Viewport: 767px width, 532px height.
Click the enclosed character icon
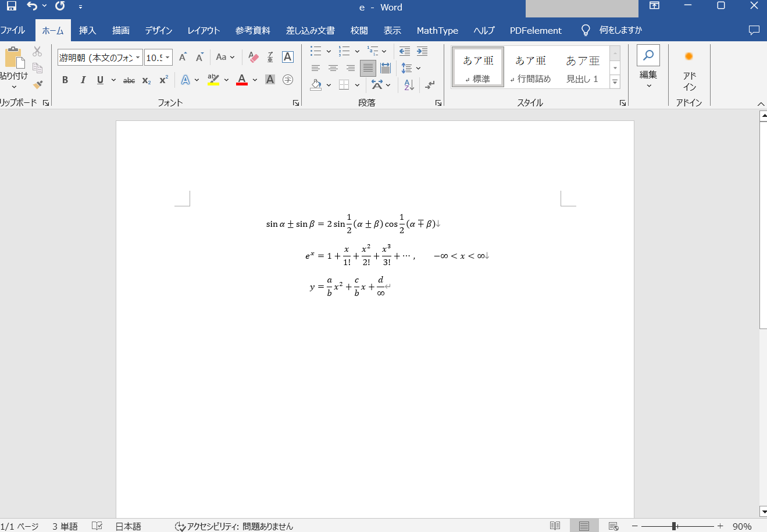click(x=287, y=80)
